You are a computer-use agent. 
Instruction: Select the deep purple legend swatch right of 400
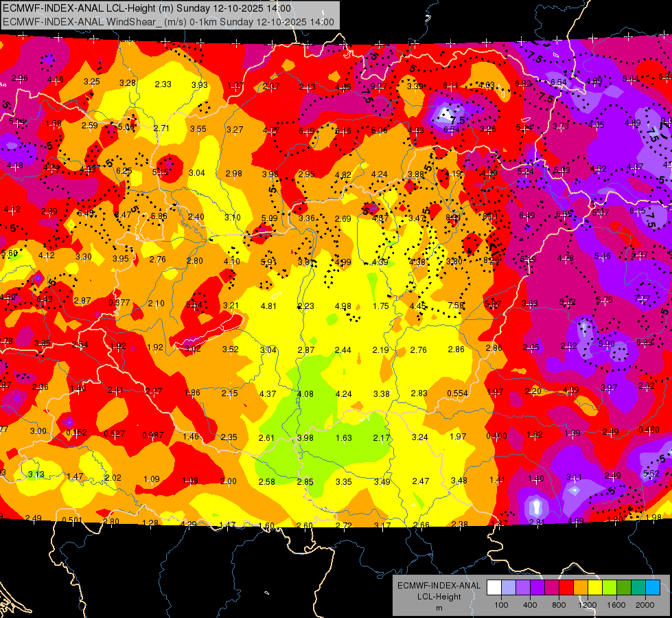pos(537,588)
